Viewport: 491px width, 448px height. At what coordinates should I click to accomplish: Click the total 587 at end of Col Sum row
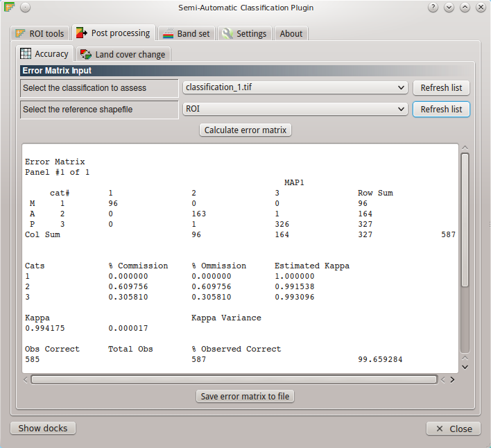(448, 234)
